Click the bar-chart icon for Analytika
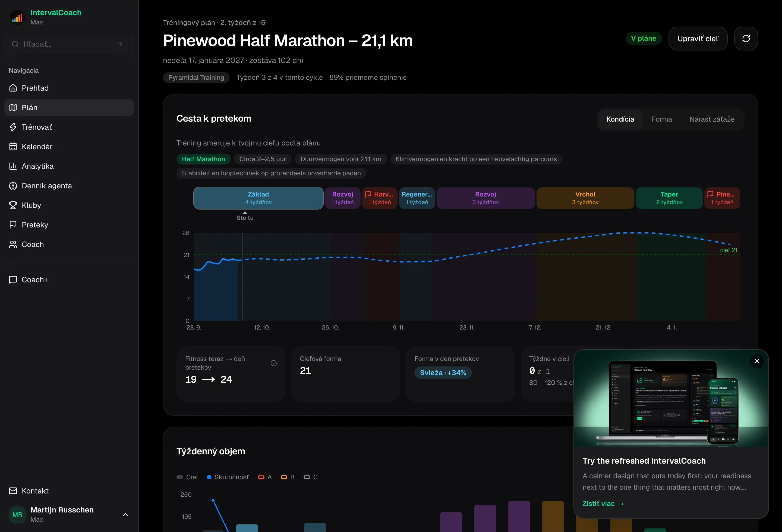 point(13,166)
